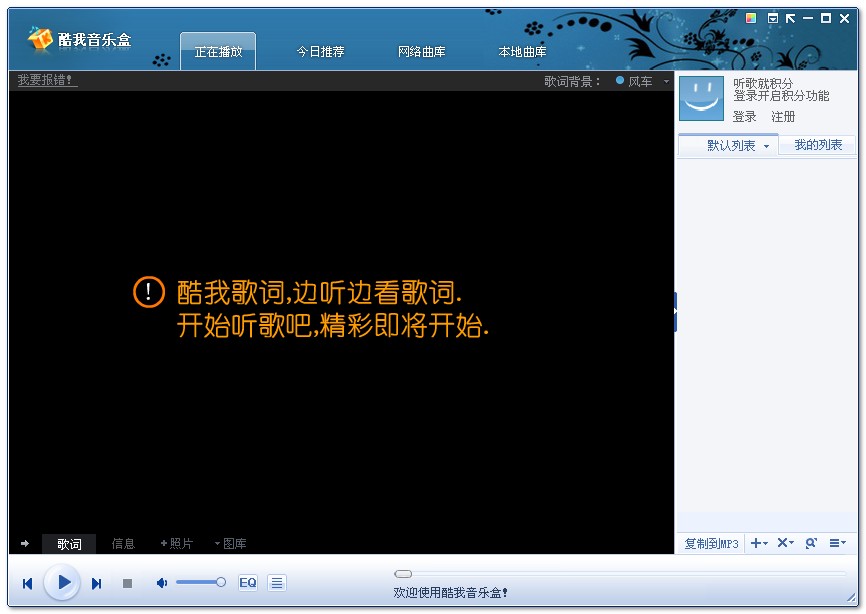Viewport: 866px width, 614px height.
Task: Switch to mini mode with arrow icon
Action: click(790, 18)
